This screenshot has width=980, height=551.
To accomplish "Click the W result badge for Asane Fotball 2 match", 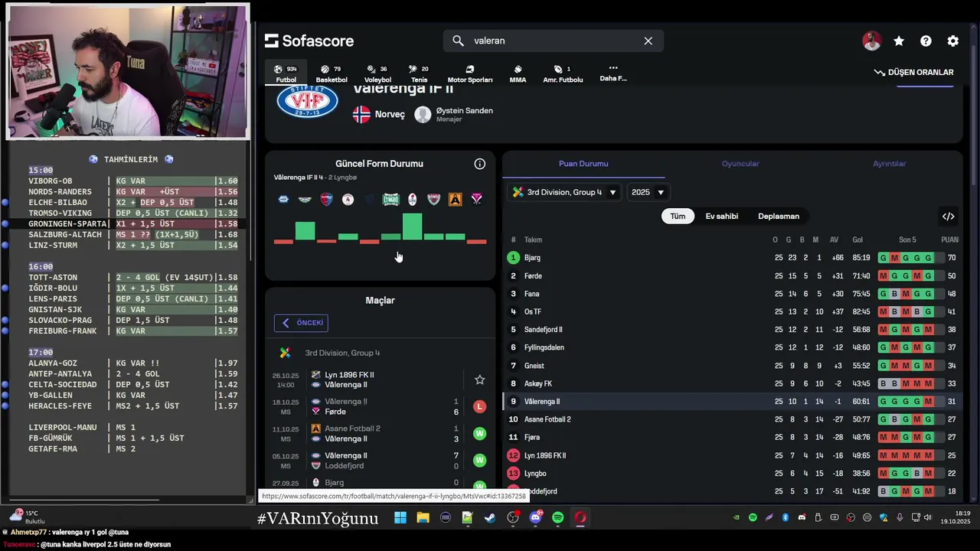I will (x=479, y=434).
